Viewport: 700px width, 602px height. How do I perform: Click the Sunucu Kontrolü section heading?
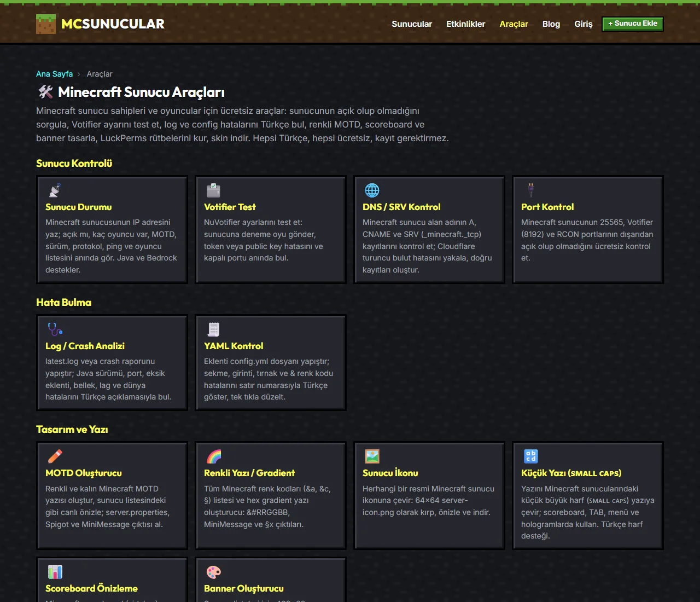click(74, 163)
